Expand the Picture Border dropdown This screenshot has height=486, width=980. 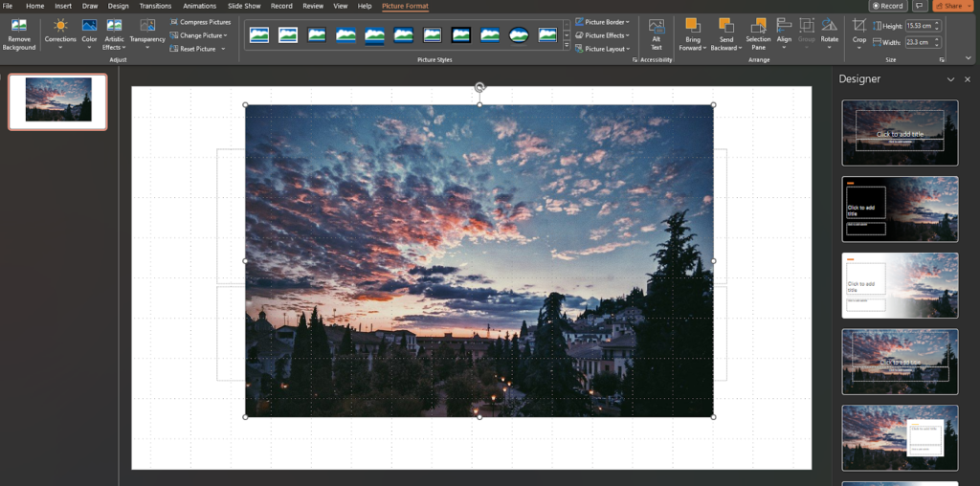coord(603,22)
